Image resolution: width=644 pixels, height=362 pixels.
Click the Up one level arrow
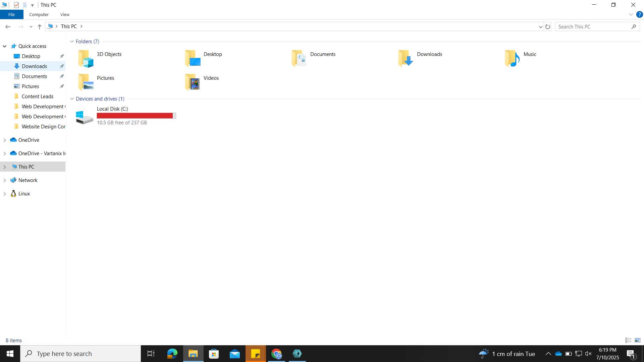(x=40, y=26)
